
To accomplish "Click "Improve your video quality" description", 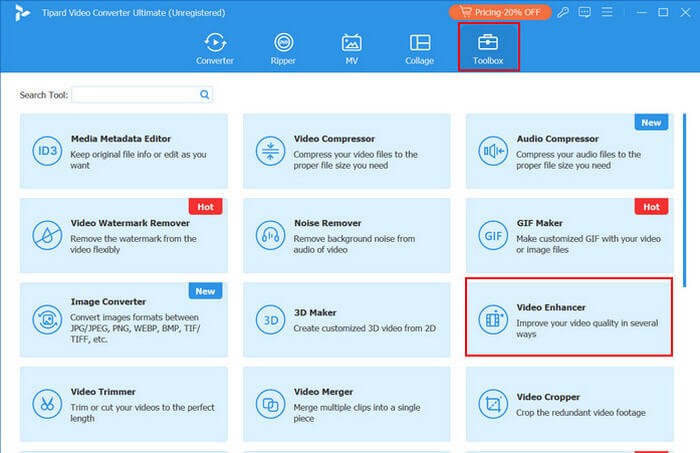I will [x=587, y=328].
